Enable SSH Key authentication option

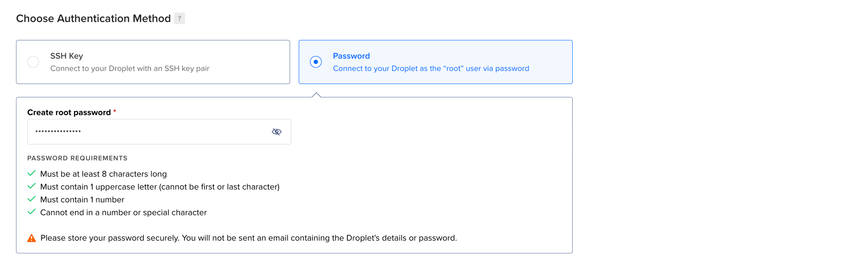(x=33, y=62)
